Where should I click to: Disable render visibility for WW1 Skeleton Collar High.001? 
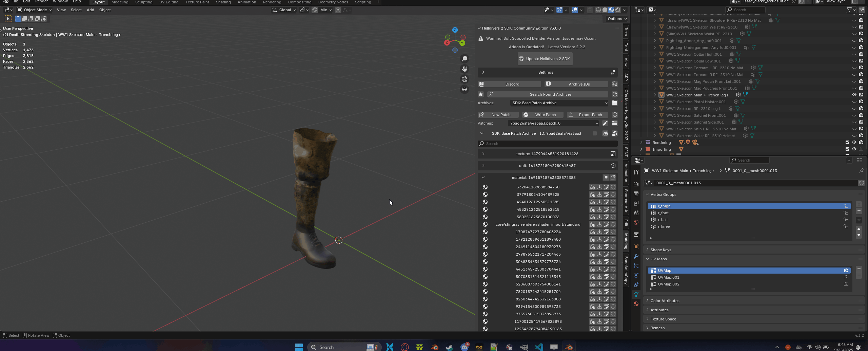pos(861,54)
